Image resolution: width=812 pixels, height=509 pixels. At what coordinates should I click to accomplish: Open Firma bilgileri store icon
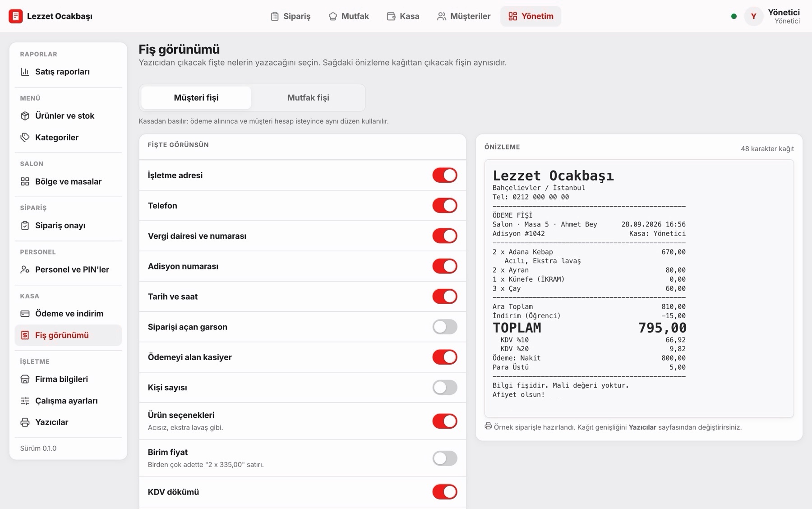pyautogui.click(x=25, y=379)
